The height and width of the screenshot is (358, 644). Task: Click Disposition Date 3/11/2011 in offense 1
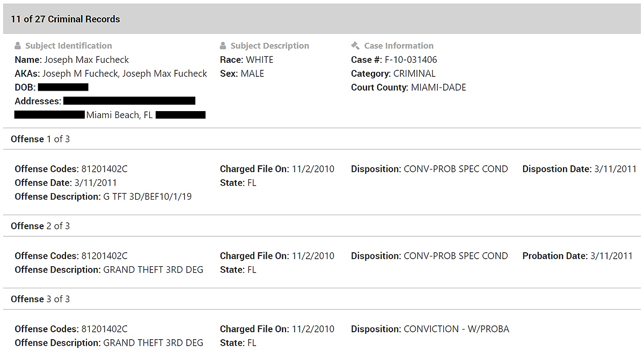pos(615,169)
